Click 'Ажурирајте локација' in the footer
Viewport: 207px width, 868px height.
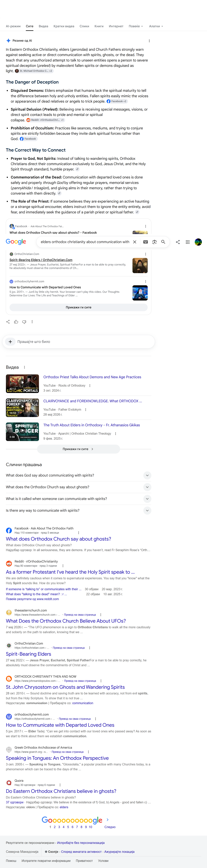click(x=119, y=852)
